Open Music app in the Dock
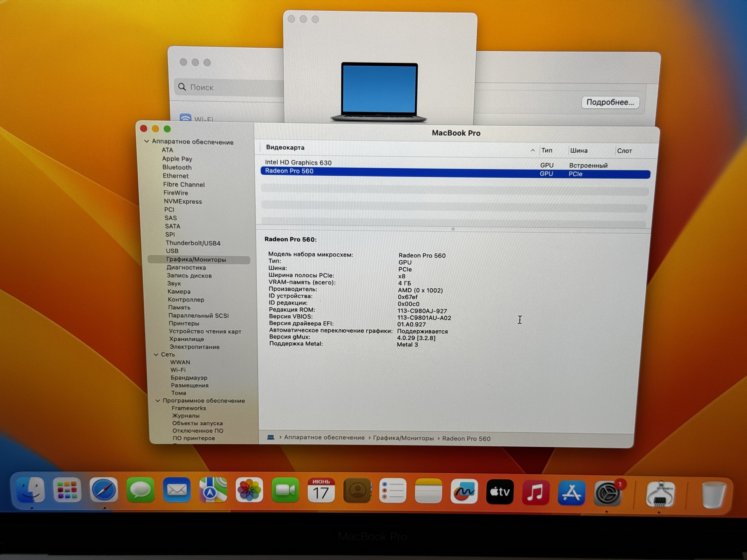The height and width of the screenshot is (560, 747). click(x=535, y=492)
